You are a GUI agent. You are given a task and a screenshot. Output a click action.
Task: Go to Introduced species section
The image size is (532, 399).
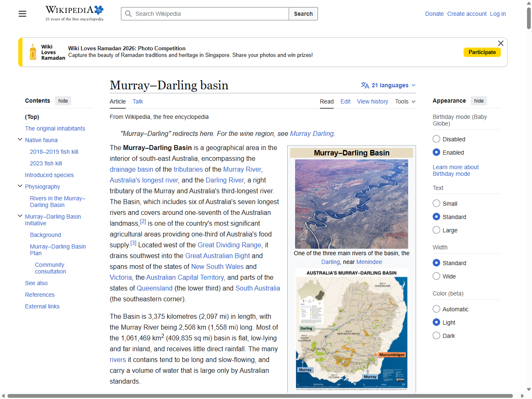click(49, 175)
